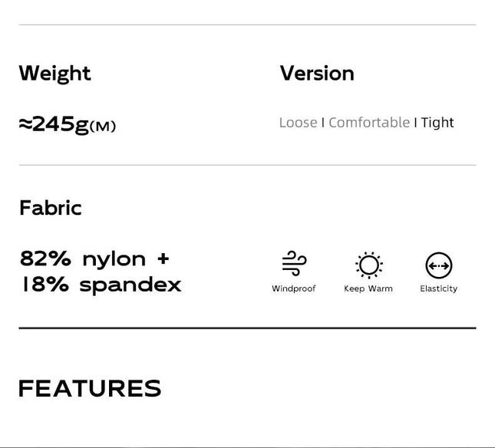The image size is (495, 448).
Task: Click the Elasticity arrows icon
Action: 438,265
